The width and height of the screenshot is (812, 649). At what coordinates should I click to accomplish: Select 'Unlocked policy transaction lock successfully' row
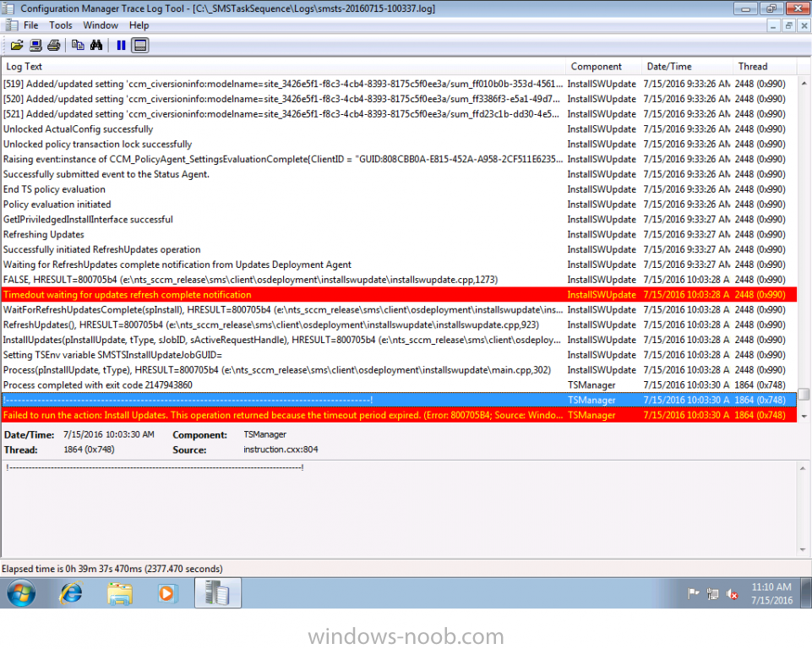(x=399, y=144)
